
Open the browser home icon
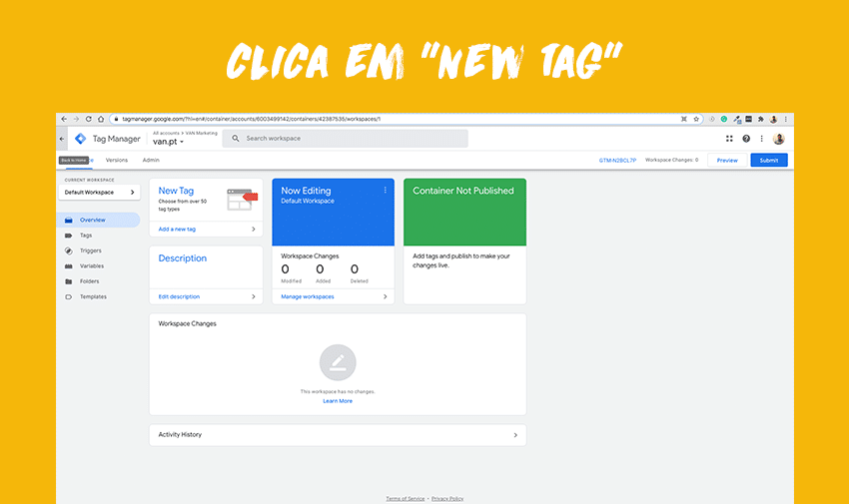tap(101, 119)
